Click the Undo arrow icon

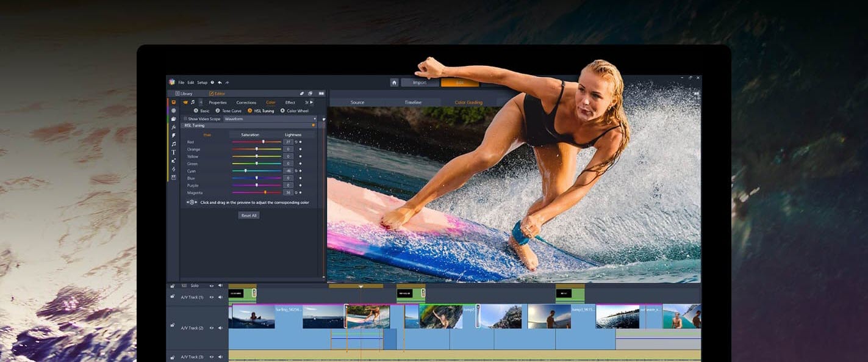(220, 82)
